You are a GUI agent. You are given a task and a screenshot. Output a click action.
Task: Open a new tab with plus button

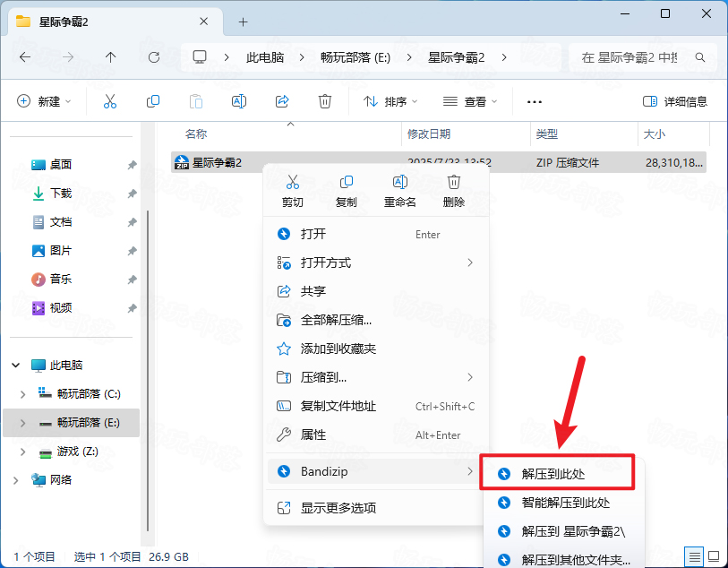243,22
